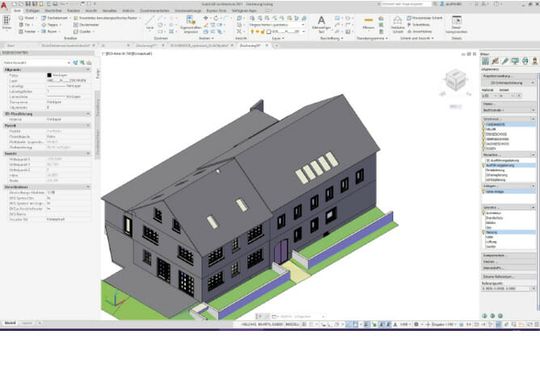The height and width of the screenshot is (373, 540).
Task: Click the Eigenschaften anpassen tool
Action: tap(190, 24)
